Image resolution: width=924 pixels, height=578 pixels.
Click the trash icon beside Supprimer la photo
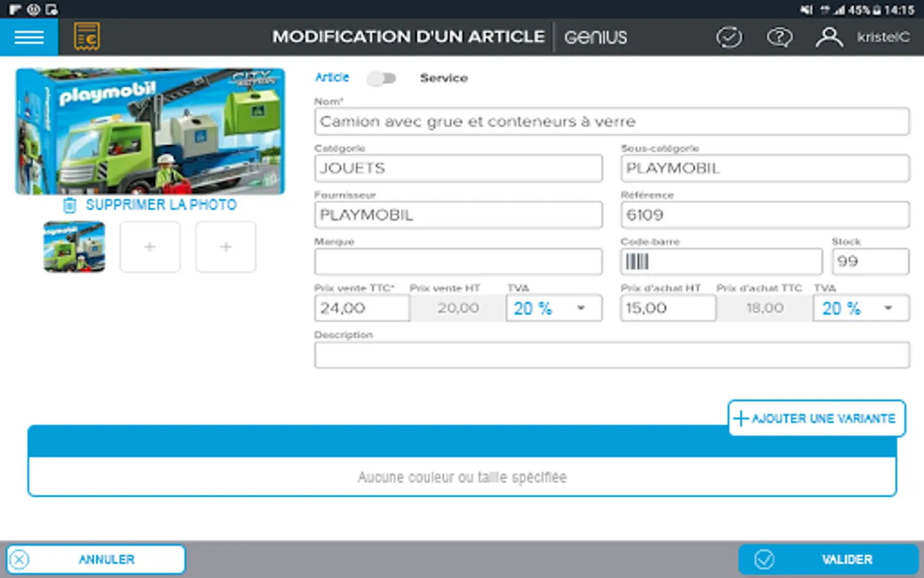pyautogui.click(x=69, y=206)
